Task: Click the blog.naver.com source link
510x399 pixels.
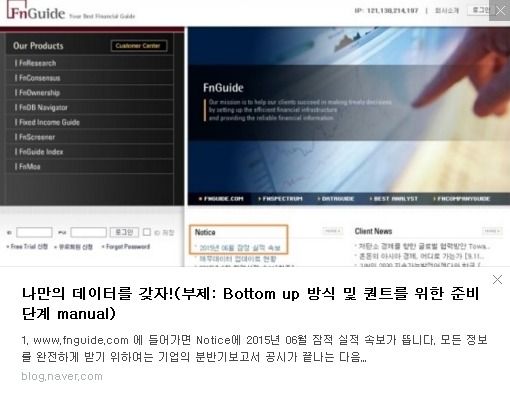Action: coord(62,377)
